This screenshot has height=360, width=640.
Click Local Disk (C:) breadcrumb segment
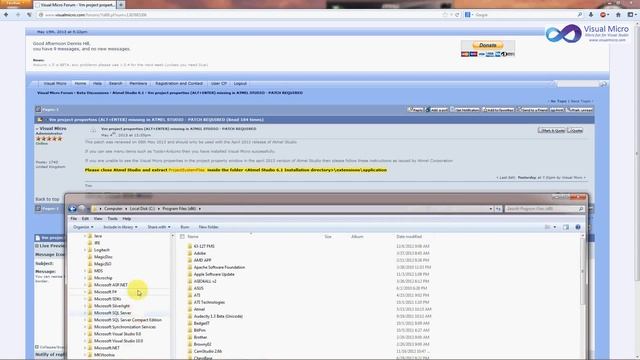(142, 209)
